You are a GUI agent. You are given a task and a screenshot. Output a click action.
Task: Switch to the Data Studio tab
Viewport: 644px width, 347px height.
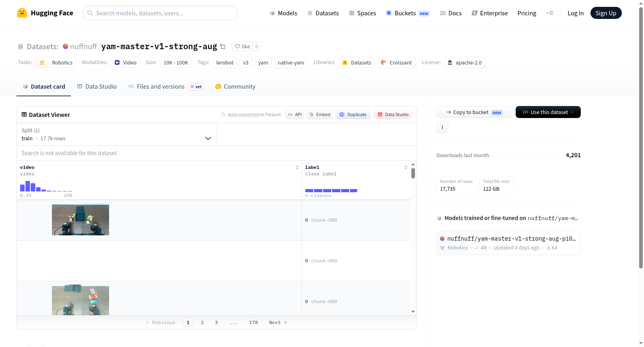tap(97, 87)
